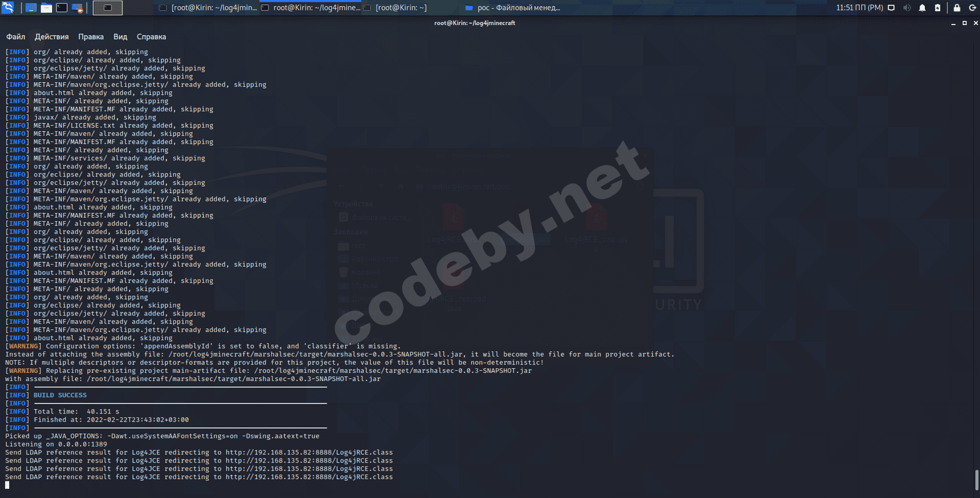The height and width of the screenshot is (498, 980).
Task: Click 'Listening on 0.0.0.0:1389' text
Action: tap(56, 444)
